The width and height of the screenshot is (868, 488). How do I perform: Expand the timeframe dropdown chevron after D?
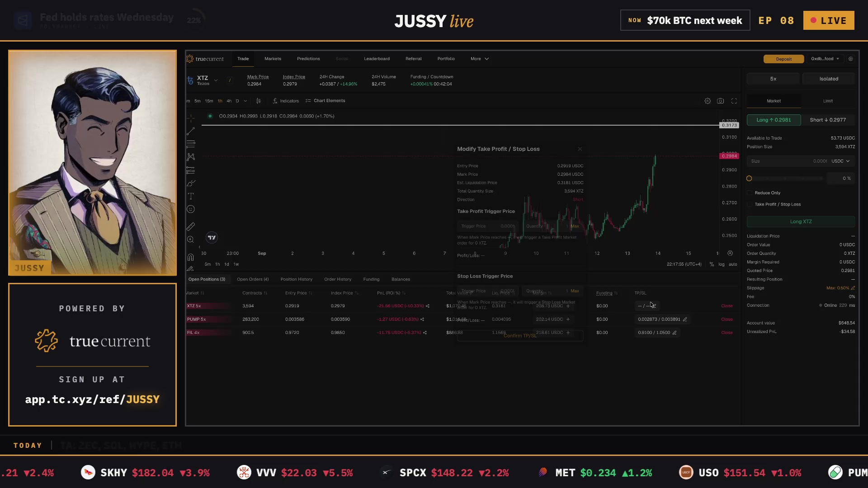245,101
